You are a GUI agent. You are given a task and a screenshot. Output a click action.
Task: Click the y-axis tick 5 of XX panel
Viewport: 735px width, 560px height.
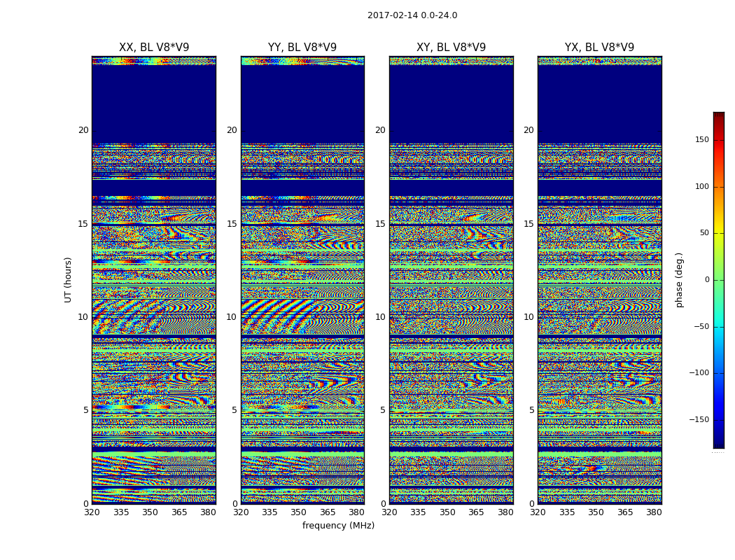click(86, 410)
